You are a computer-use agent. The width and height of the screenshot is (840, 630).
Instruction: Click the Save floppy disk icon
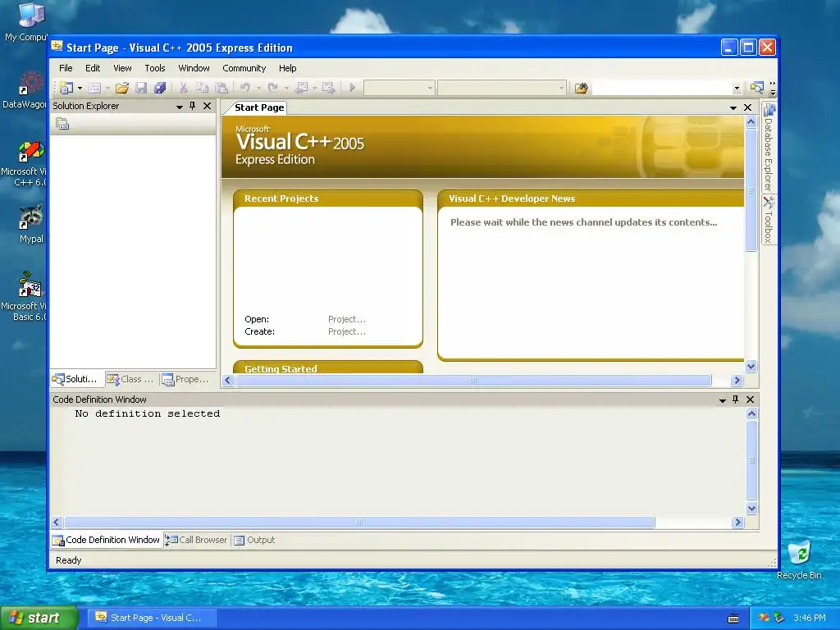coord(141,87)
